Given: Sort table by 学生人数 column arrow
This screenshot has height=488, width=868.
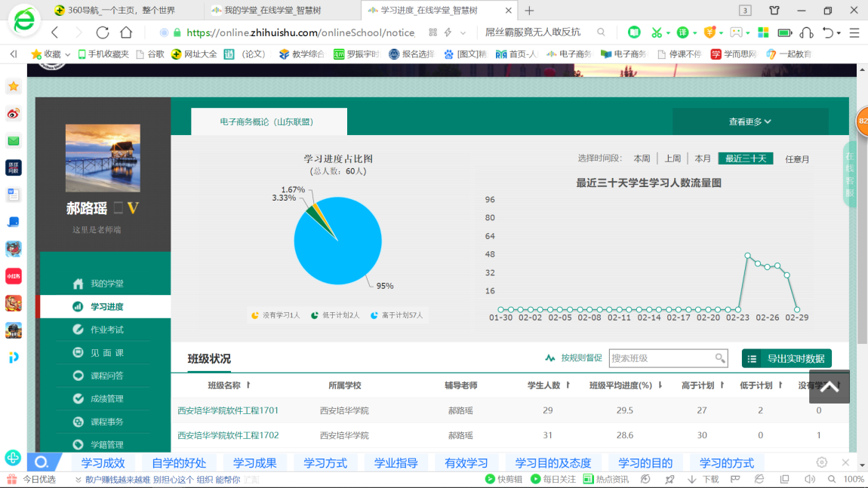Looking at the screenshot, I should tap(568, 385).
